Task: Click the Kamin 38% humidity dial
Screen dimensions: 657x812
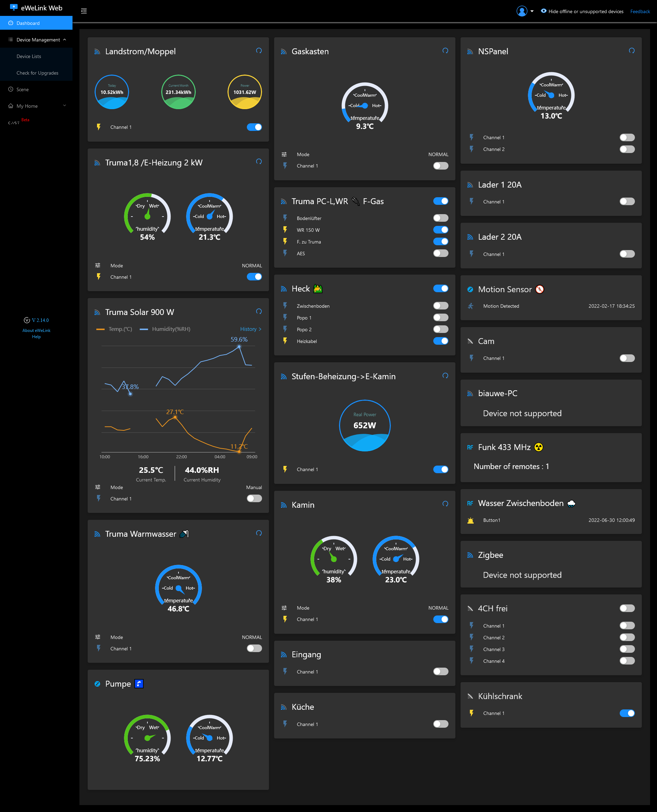Action: click(334, 560)
